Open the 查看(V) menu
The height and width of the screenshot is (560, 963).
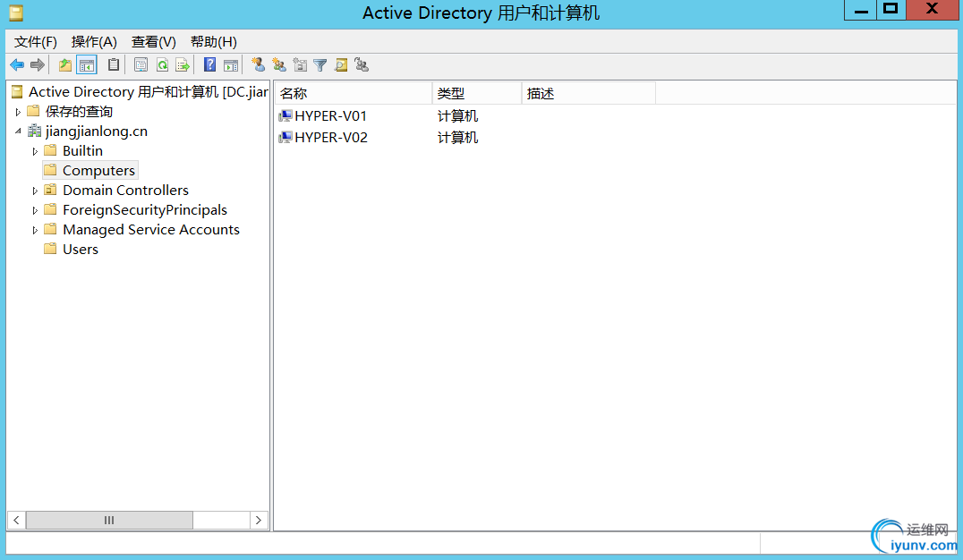pyautogui.click(x=154, y=42)
